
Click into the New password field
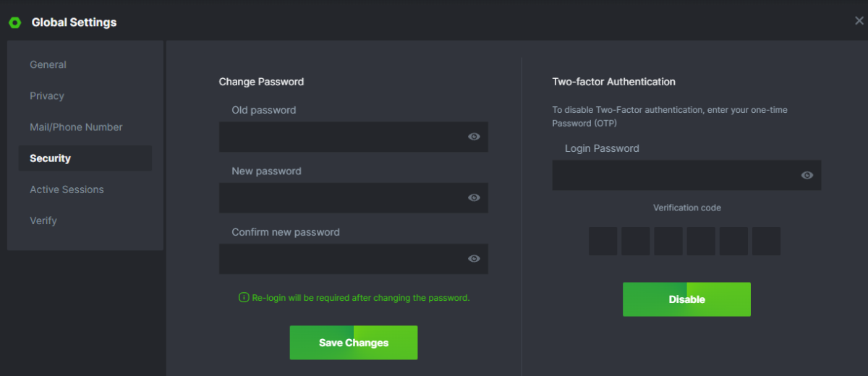click(x=340, y=197)
